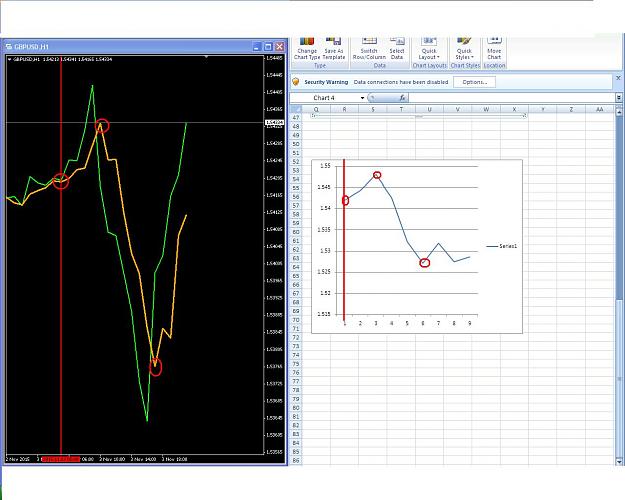Click Save As Template in the ribbon

tap(334, 48)
